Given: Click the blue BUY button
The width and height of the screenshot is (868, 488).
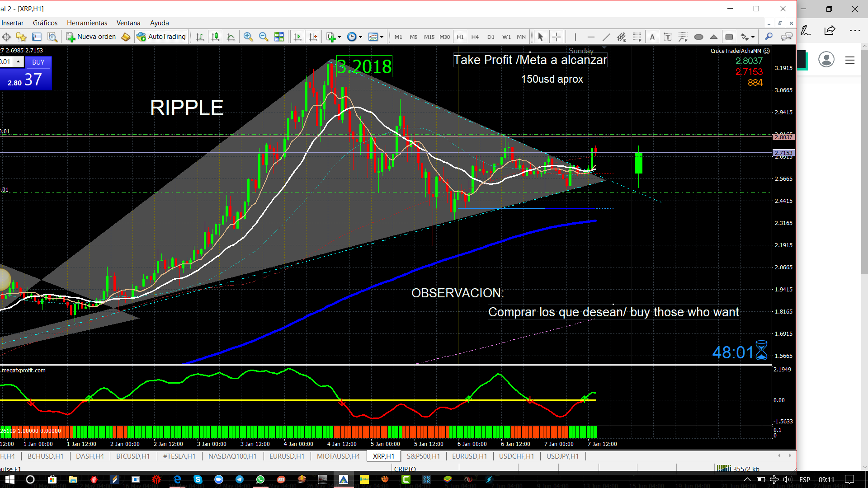Looking at the screenshot, I should (38, 62).
